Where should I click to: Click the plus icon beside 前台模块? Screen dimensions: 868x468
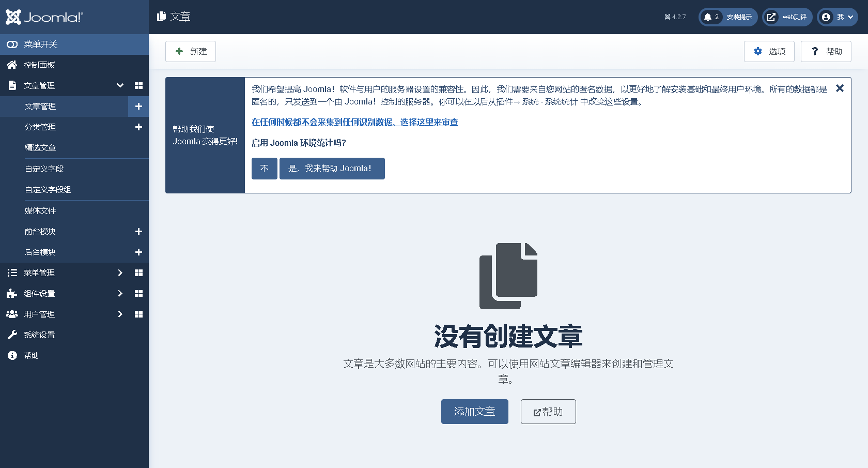[x=138, y=232]
